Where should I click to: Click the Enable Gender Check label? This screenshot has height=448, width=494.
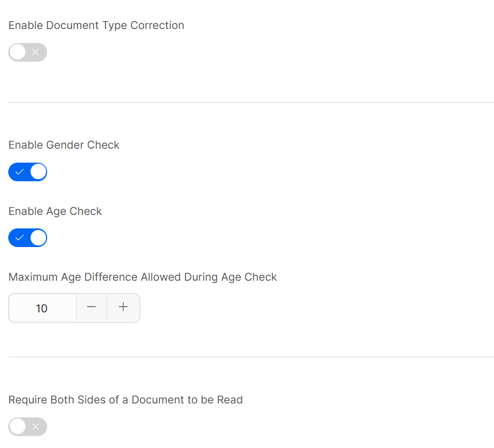64,145
